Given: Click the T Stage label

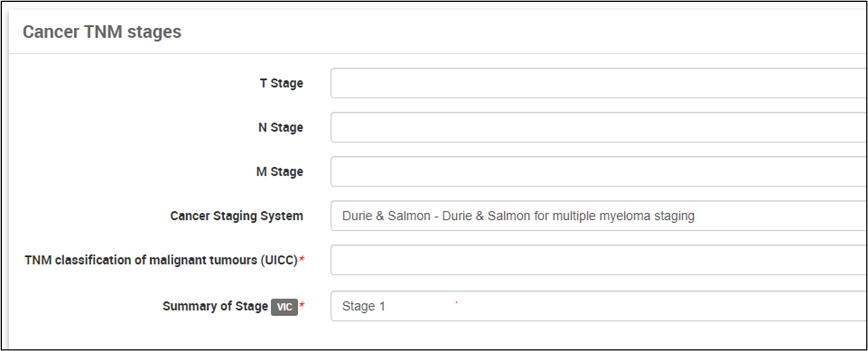Looking at the screenshot, I should 281,83.
